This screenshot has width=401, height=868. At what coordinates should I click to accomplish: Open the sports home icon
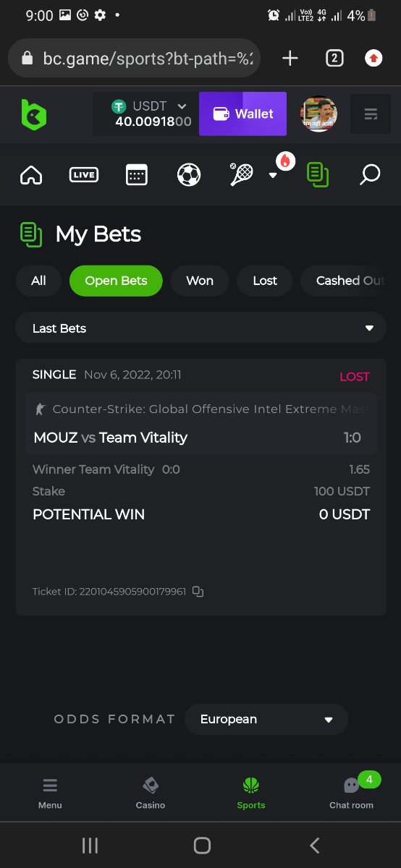pos(31,175)
